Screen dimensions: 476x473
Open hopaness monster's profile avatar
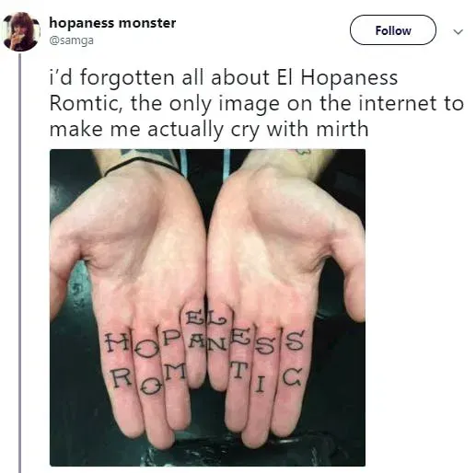click(20, 31)
